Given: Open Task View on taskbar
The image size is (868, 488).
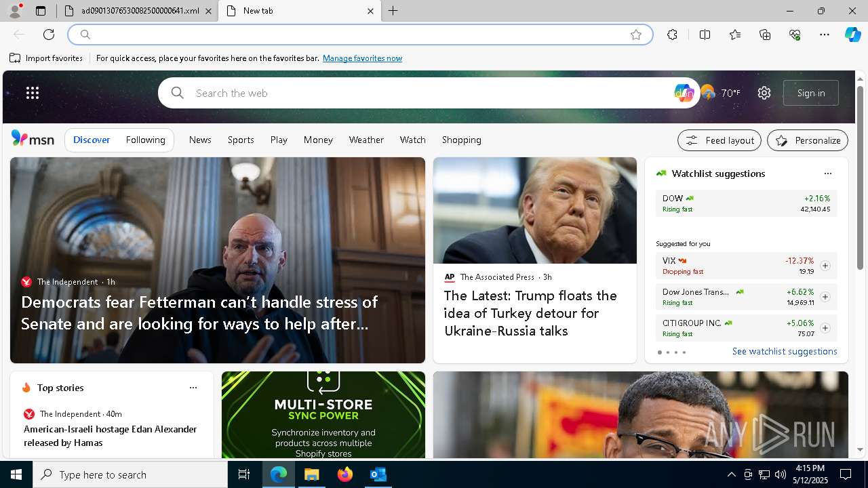Looking at the screenshot, I should point(244,474).
